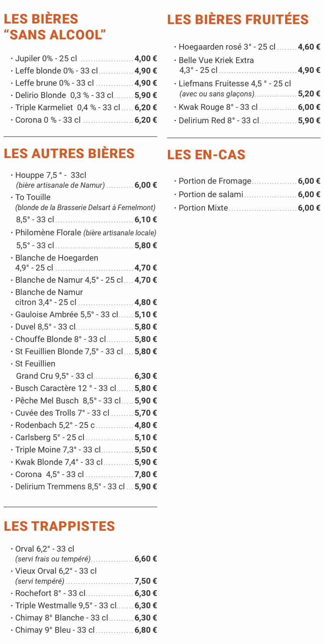Select Vieux Orval 6,2° item

[84, 576]
